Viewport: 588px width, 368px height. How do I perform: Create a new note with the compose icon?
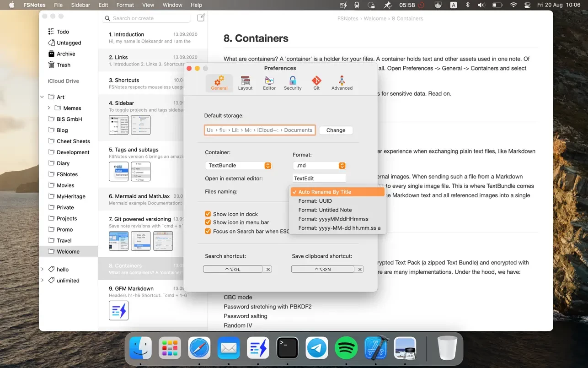201,16
